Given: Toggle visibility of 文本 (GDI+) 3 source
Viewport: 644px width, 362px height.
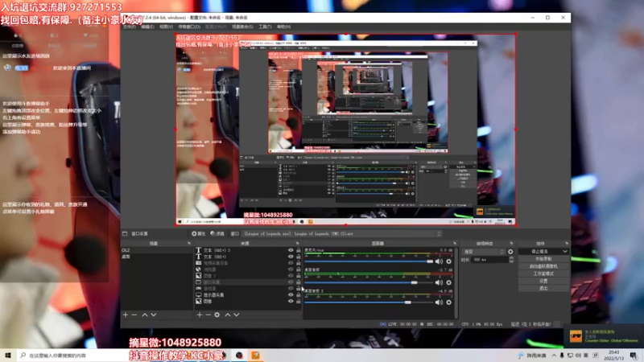Looking at the screenshot, I should click(x=291, y=250).
